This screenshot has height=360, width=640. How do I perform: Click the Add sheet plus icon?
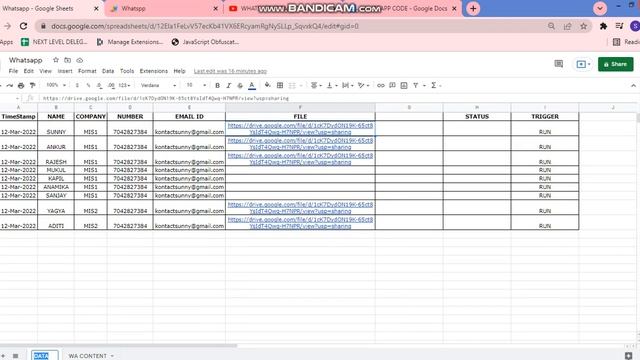tap(2, 356)
